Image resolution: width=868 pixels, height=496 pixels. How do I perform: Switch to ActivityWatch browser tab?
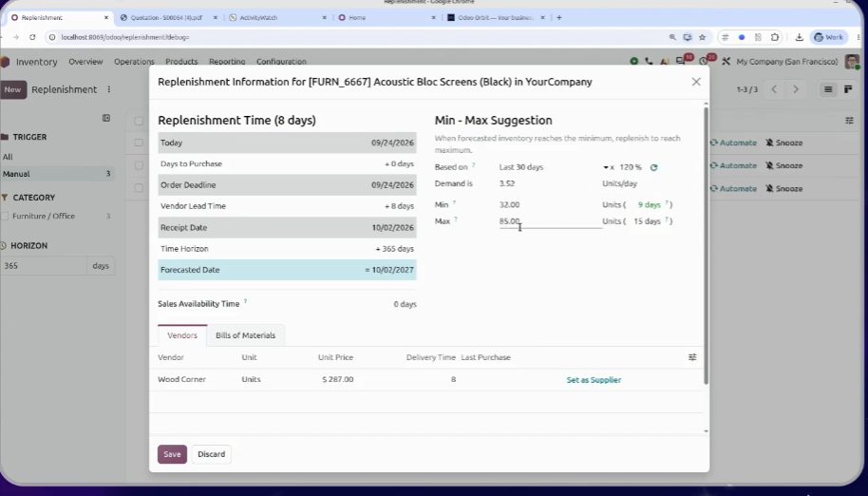coord(277,18)
